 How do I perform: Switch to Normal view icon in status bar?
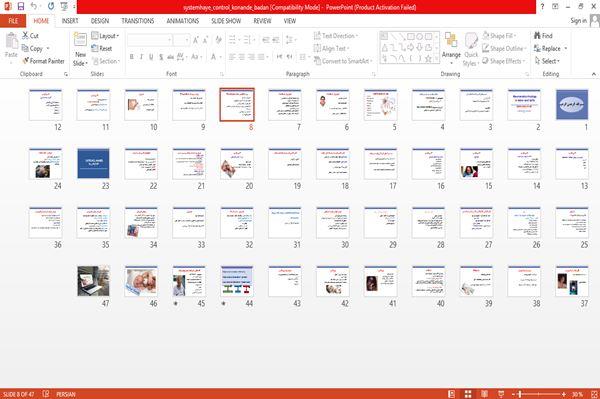(452, 394)
